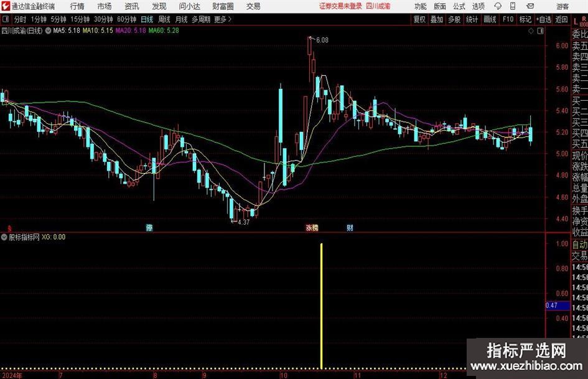Open the 发现 menu
This screenshot has height=379, width=588.
(159, 6)
